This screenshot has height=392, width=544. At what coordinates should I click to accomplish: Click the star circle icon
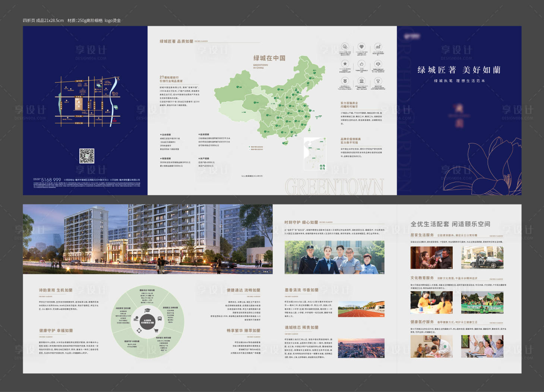(x=345, y=64)
